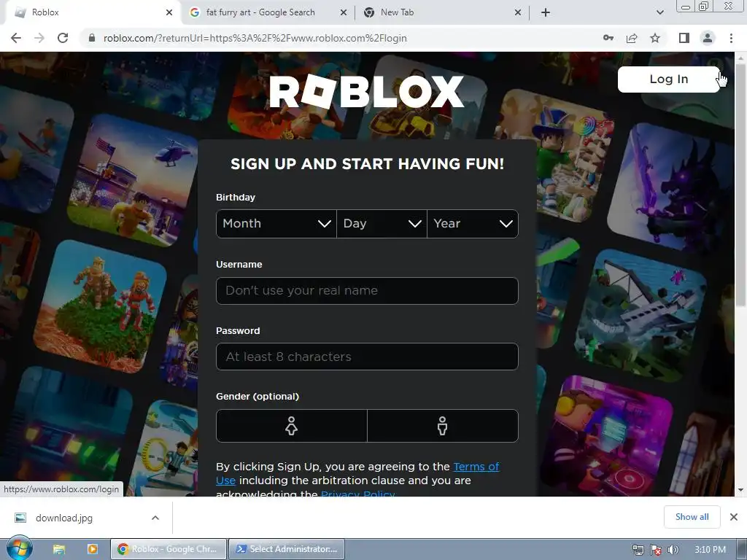Viewport: 747px width, 560px height.
Task: Close the Google Search tab
Action: tap(344, 12)
